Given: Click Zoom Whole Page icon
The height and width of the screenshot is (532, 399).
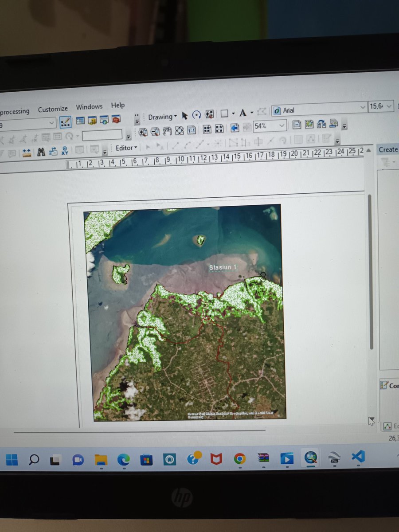Looking at the screenshot, I should [x=179, y=130].
